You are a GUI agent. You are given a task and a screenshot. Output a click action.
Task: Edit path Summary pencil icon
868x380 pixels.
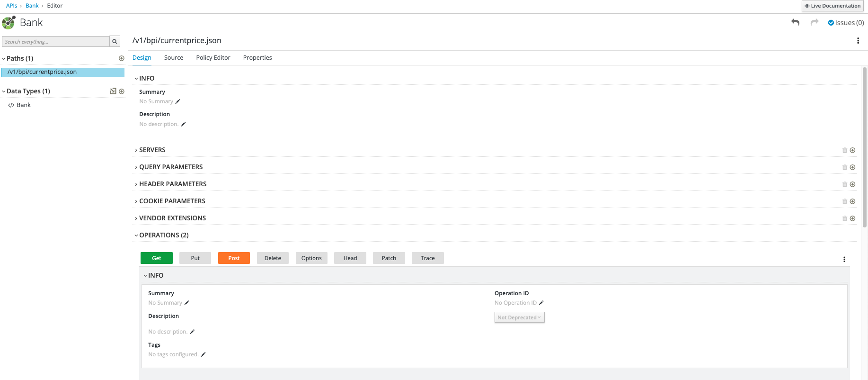(178, 101)
